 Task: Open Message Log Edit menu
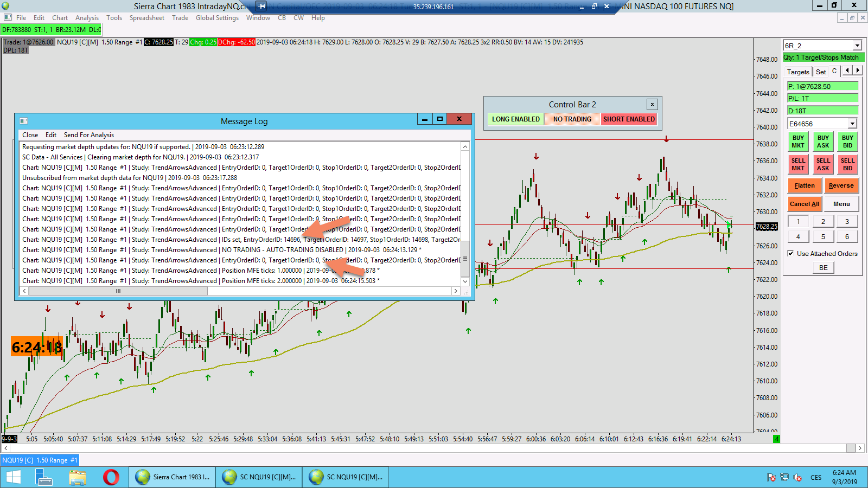[x=51, y=135]
